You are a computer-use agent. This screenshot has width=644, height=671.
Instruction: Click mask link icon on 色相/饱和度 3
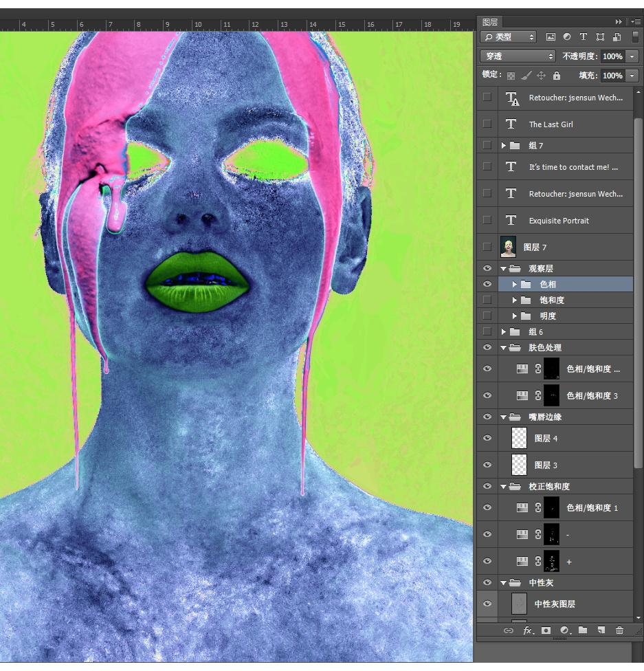[538, 395]
